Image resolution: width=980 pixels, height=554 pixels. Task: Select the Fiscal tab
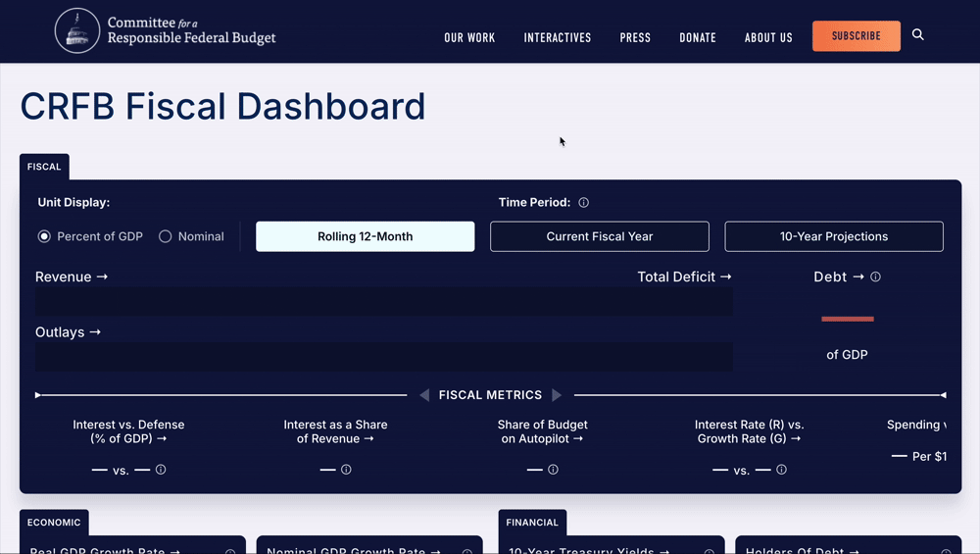point(44,167)
